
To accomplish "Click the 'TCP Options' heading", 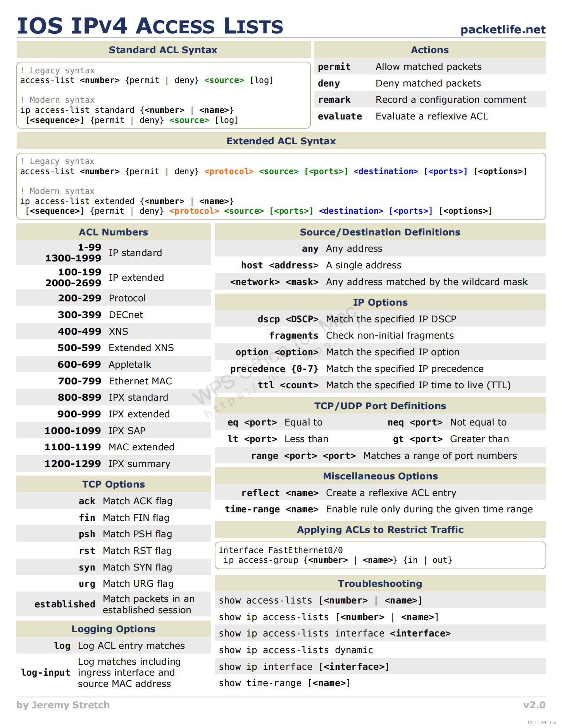I will tap(114, 484).
